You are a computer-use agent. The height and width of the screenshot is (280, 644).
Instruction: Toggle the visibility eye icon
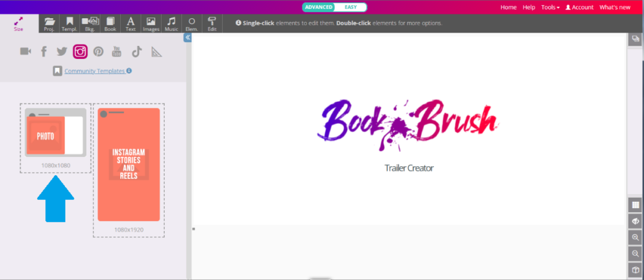(x=635, y=222)
